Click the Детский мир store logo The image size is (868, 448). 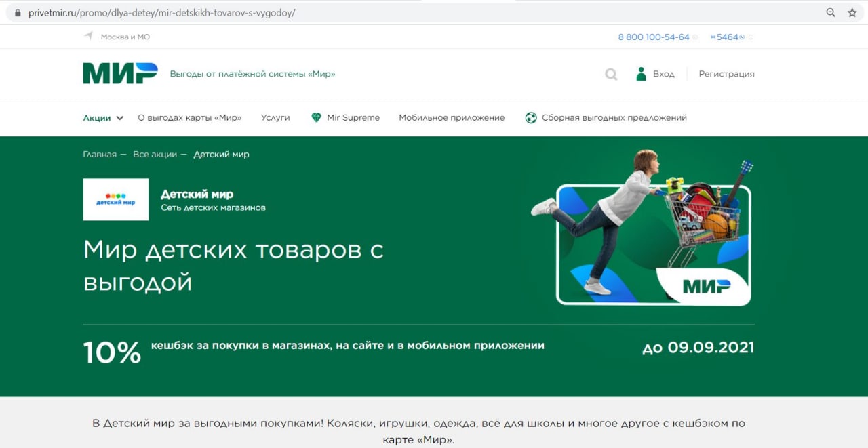tap(116, 199)
